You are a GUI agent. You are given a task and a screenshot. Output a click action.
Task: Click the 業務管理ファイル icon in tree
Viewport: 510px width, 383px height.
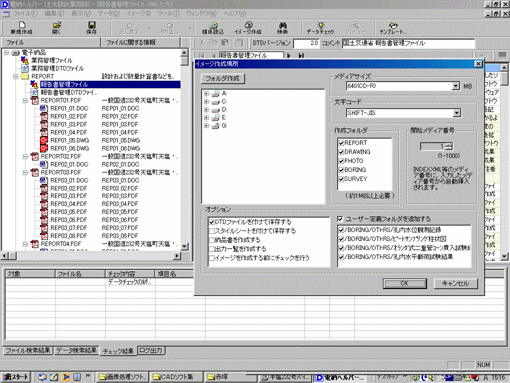click(x=25, y=60)
